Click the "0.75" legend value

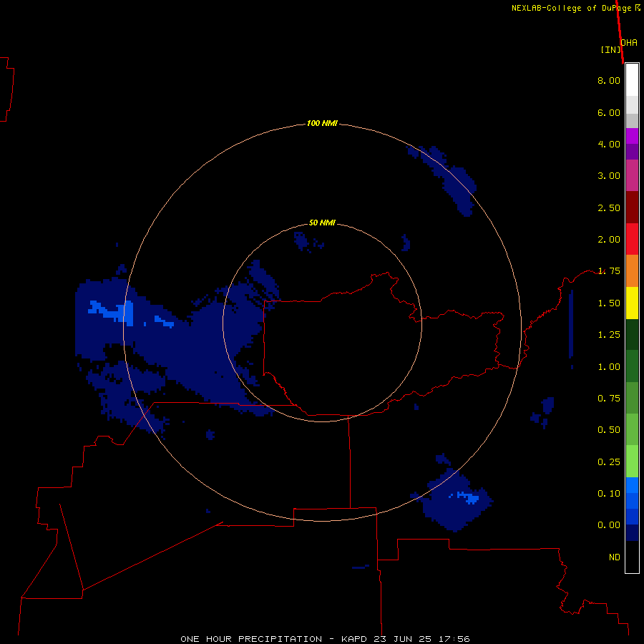coord(609,399)
